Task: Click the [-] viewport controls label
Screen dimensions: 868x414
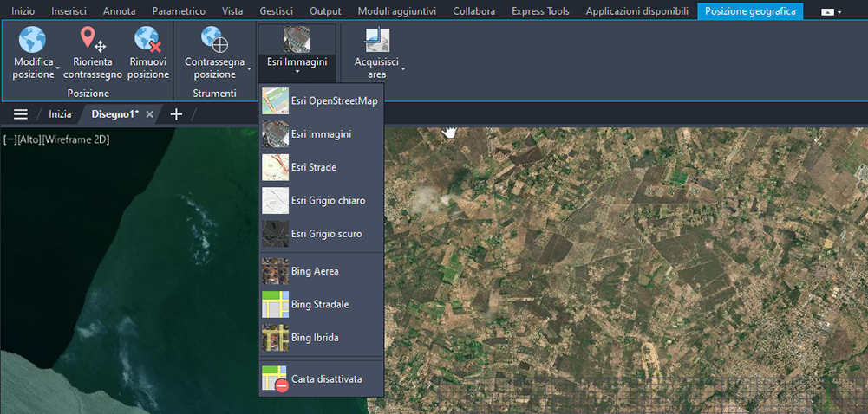Action: [x=10, y=139]
